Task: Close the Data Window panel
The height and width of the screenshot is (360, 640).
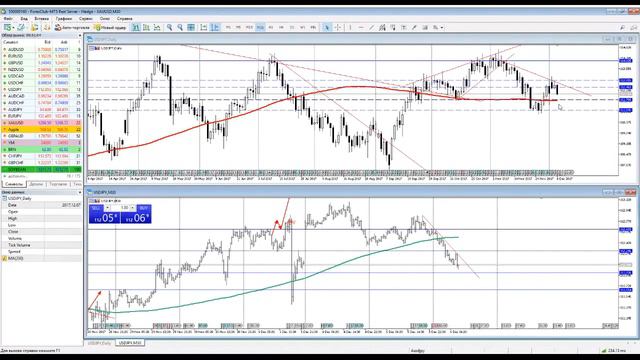Action: point(80,192)
